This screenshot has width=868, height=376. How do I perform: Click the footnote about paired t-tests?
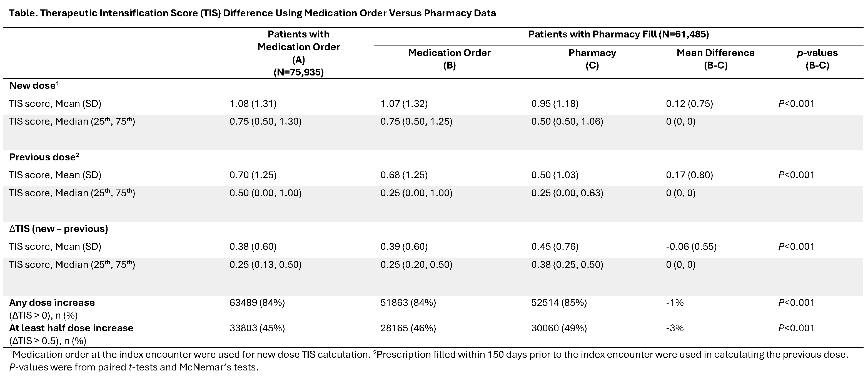(x=134, y=367)
